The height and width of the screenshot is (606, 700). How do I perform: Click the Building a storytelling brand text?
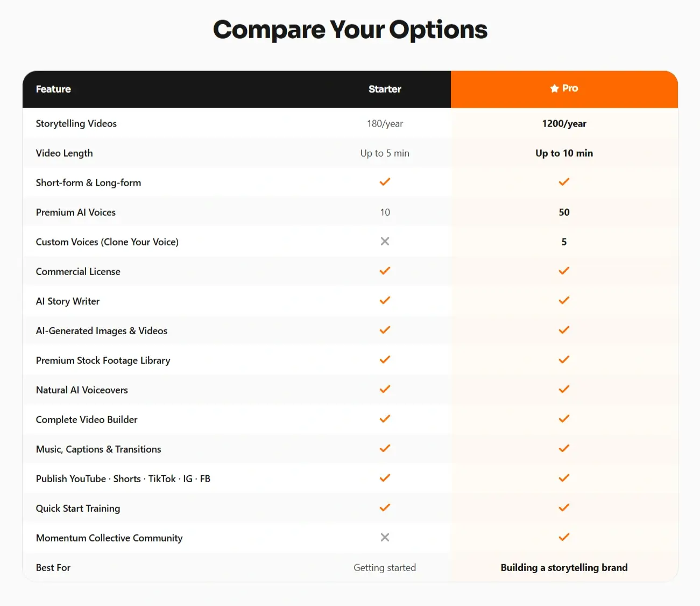coord(564,567)
